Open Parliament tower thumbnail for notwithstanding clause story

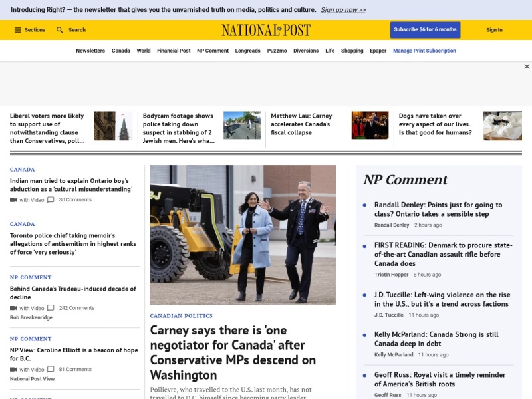[113, 126]
